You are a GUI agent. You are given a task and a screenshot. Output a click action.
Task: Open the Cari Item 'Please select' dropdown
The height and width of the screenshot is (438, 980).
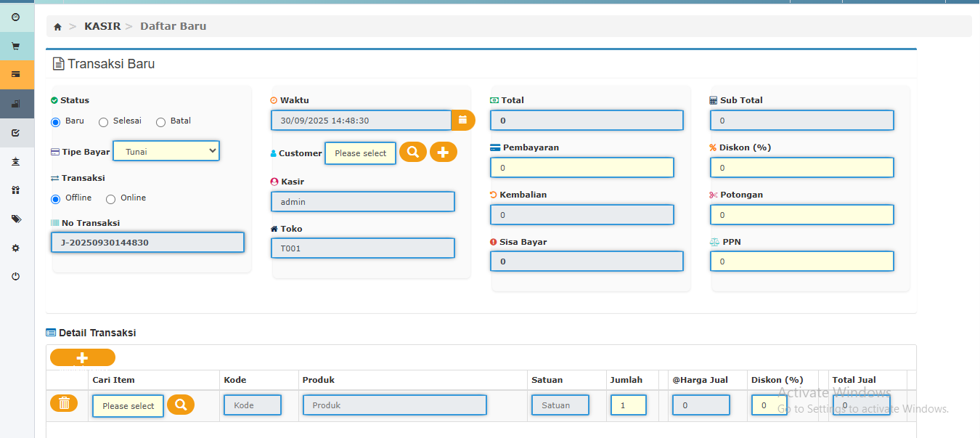pyautogui.click(x=128, y=406)
